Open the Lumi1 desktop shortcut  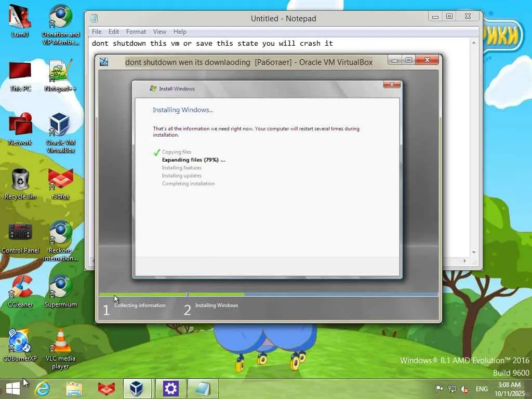(20, 21)
